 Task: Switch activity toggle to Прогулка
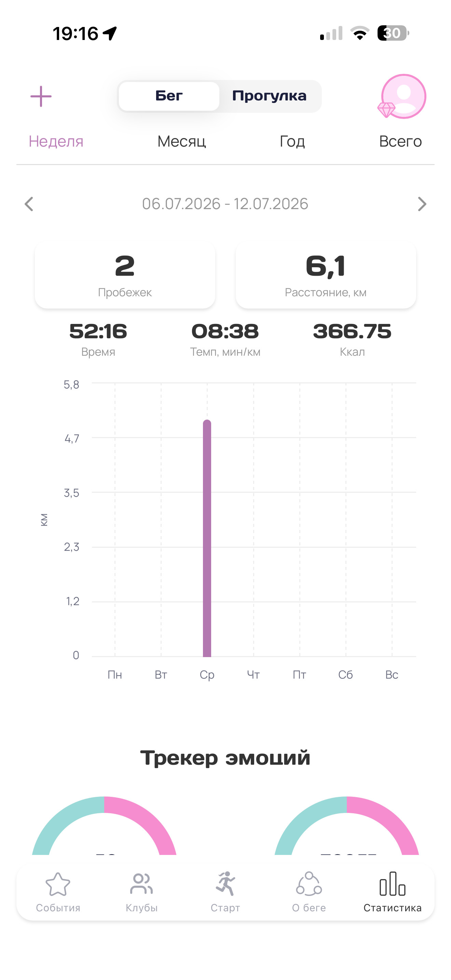pyautogui.click(x=269, y=96)
